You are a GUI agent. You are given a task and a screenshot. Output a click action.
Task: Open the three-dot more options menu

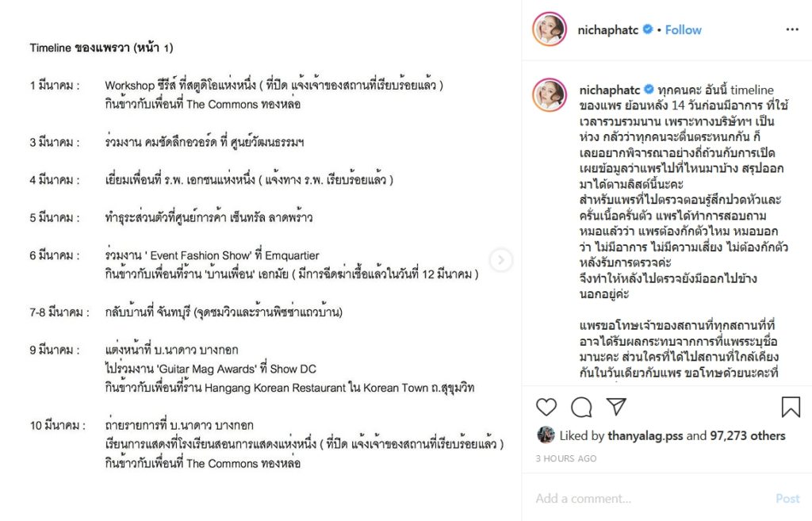coord(792,29)
